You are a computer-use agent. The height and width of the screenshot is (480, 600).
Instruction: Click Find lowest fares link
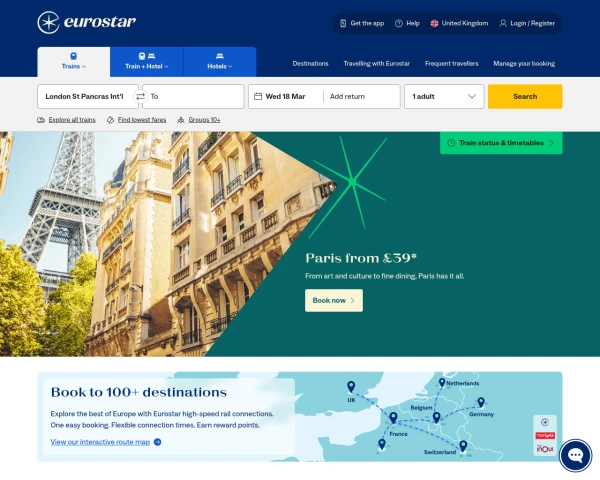pyautogui.click(x=142, y=120)
